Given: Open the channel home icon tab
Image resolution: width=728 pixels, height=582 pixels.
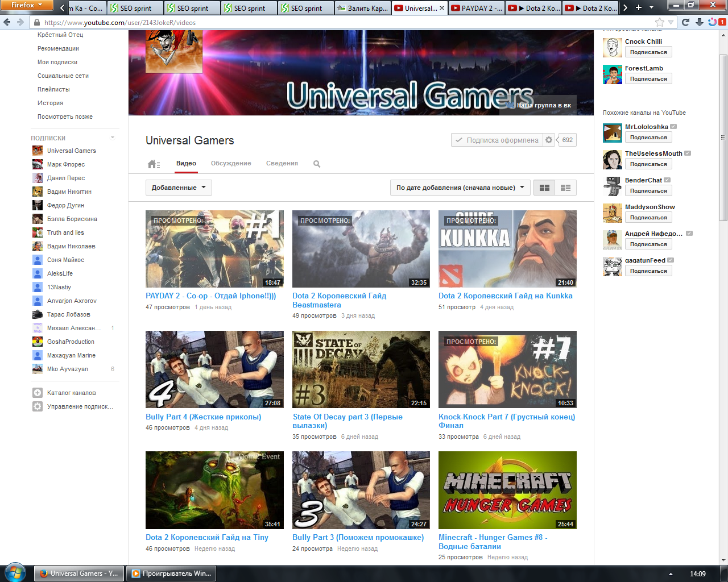Looking at the screenshot, I should click(154, 164).
